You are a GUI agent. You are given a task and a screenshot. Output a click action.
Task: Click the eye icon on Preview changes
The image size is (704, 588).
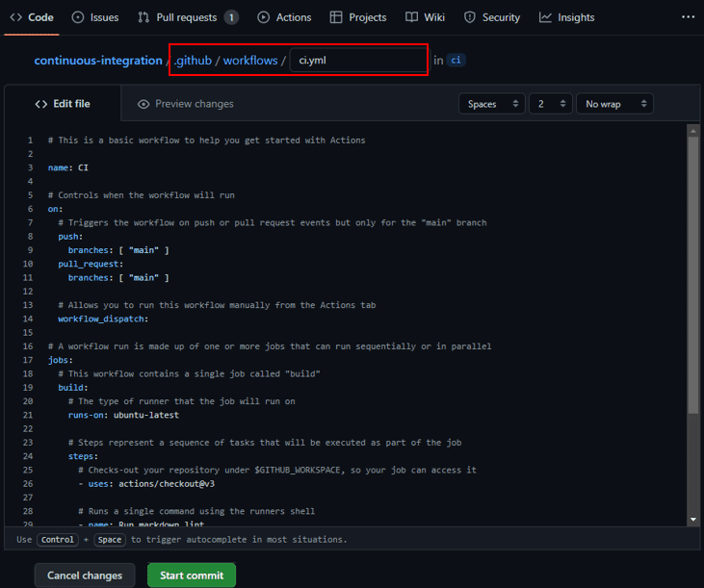click(143, 104)
